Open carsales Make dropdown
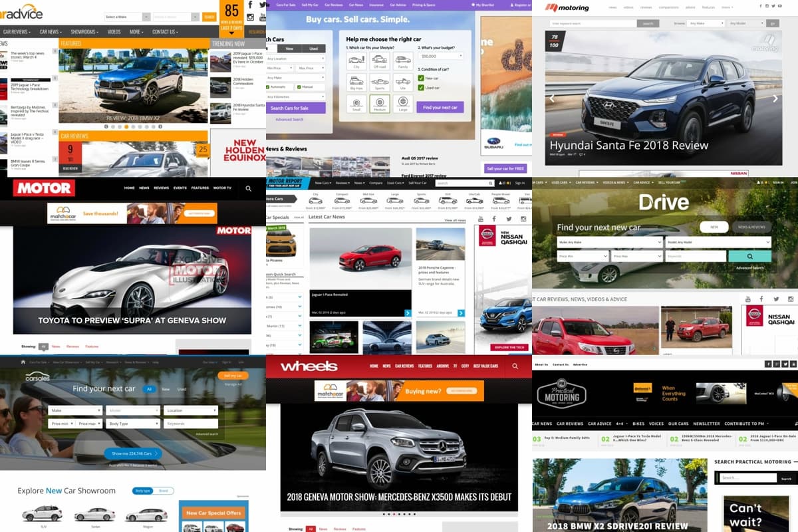Image resolution: width=798 pixels, height=532 pixels. tap(75, 410)
